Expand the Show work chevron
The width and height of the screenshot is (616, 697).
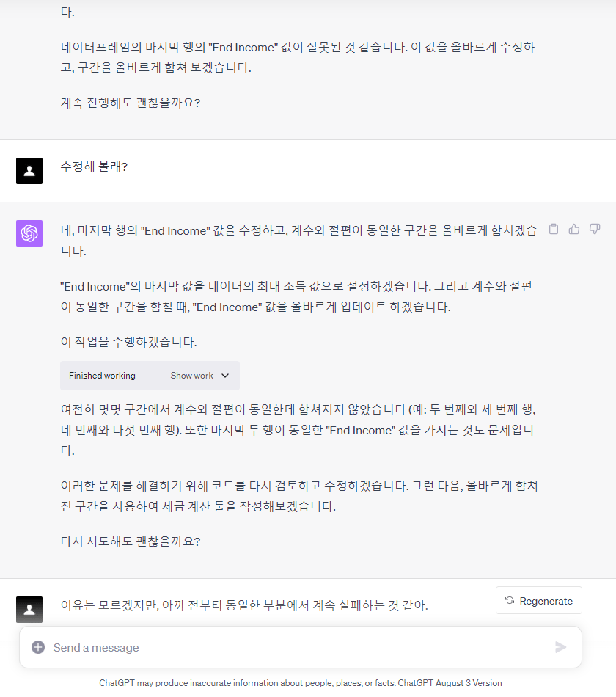pos(225,376)
